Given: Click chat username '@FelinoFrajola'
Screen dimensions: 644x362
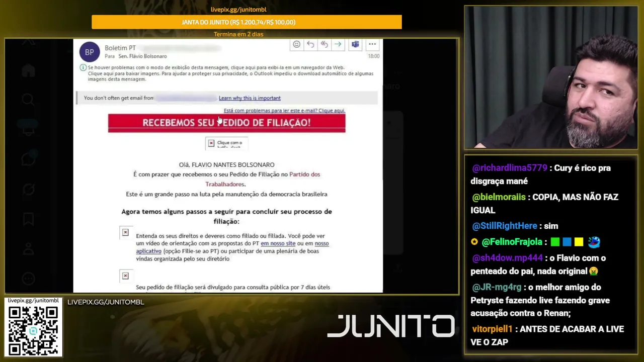Looking at the screenshot, I should 512,242.
